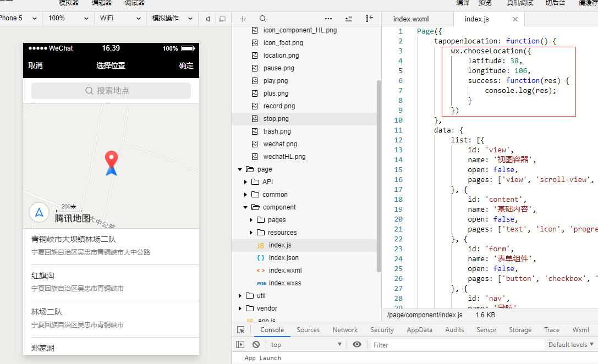Click the index.wxml angle-brackets icon in tree
This screenshot has width=598, height=364.
pos(260,271)
